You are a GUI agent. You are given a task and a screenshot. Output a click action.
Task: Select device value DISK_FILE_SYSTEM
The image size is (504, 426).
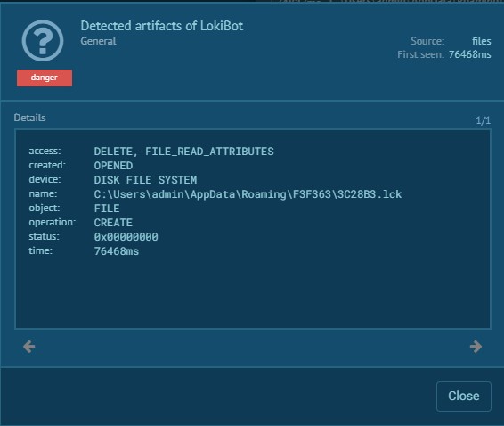[x=146, y=179]
